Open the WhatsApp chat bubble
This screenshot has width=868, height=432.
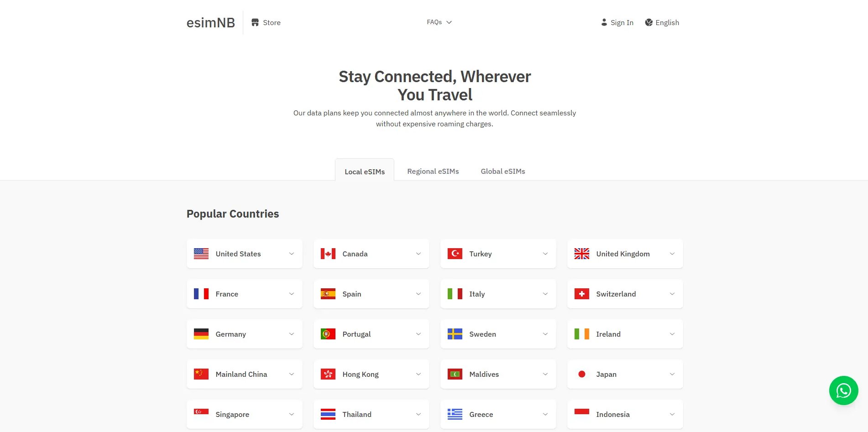point(843,390)
